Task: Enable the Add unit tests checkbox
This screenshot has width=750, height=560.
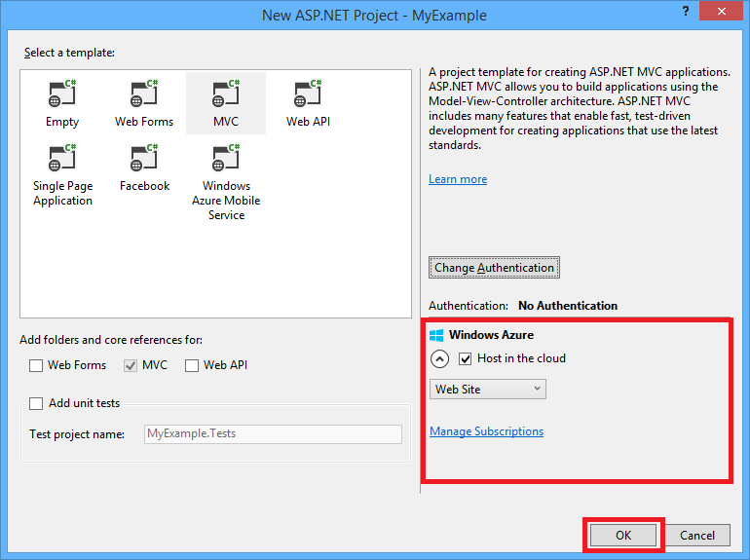Action: (36, 403)
